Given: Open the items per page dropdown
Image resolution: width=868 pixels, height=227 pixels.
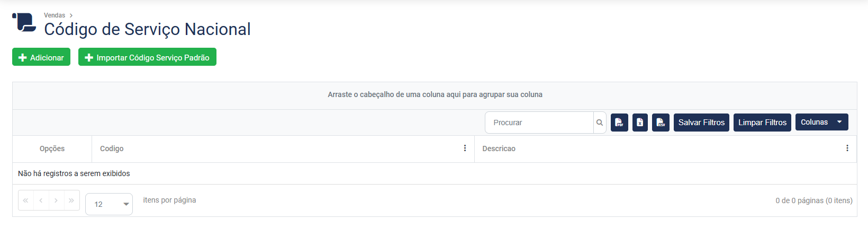Looking at the screenshot, I should [x=109, y=204].
